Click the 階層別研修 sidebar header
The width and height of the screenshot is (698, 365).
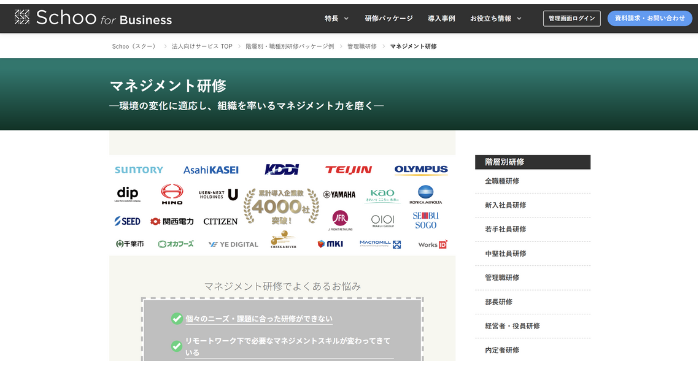coord(533,162)
